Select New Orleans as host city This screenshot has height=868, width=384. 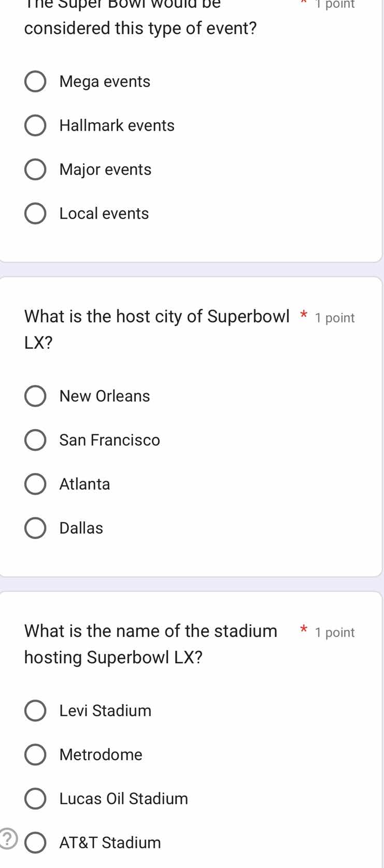[35, 395]
